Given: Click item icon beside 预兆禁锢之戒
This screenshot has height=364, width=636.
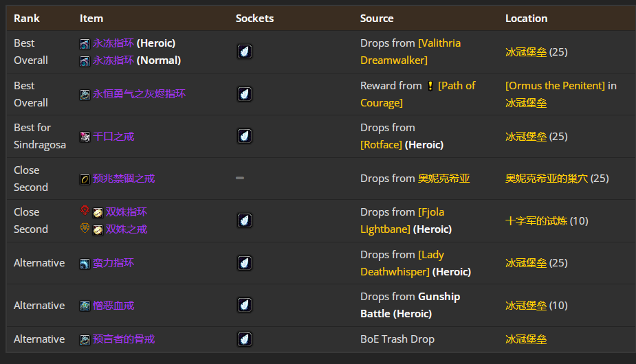Looking at the screenshot, I should 85,179.
